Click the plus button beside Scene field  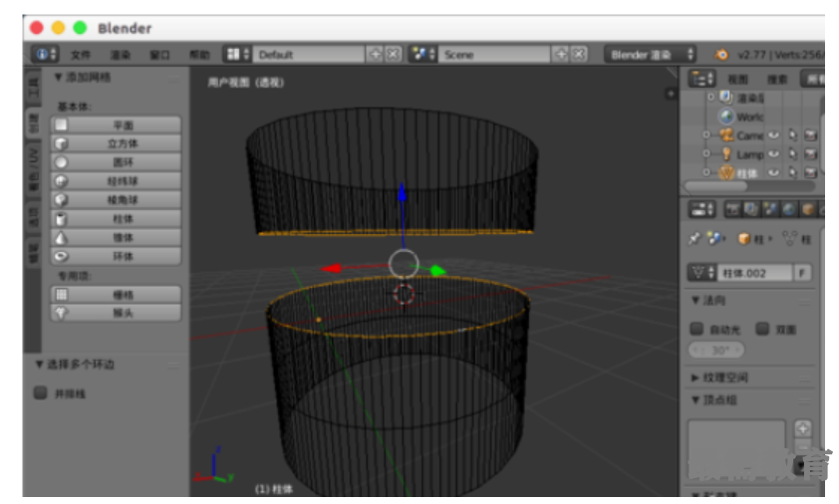pyautogui.click(x=561, y=55)
